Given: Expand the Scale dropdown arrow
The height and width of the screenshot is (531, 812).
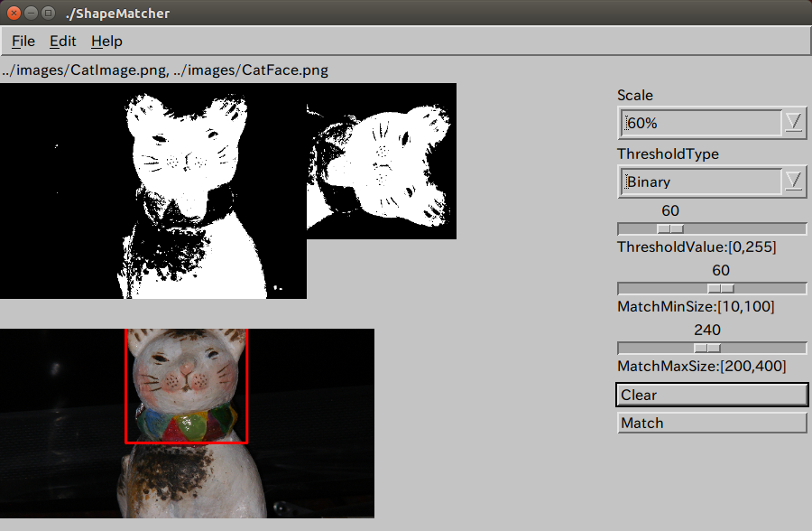Looking at the screenshot, I should tap(793, 123).
